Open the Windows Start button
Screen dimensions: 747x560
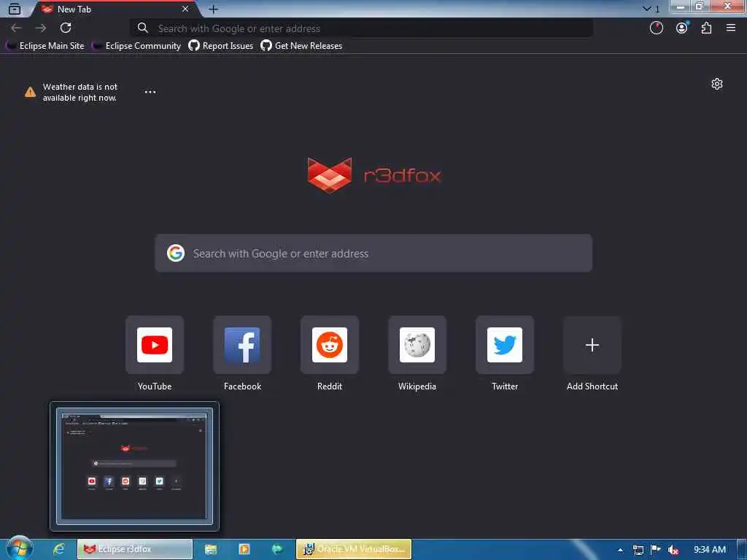click(x=19, y=548)
